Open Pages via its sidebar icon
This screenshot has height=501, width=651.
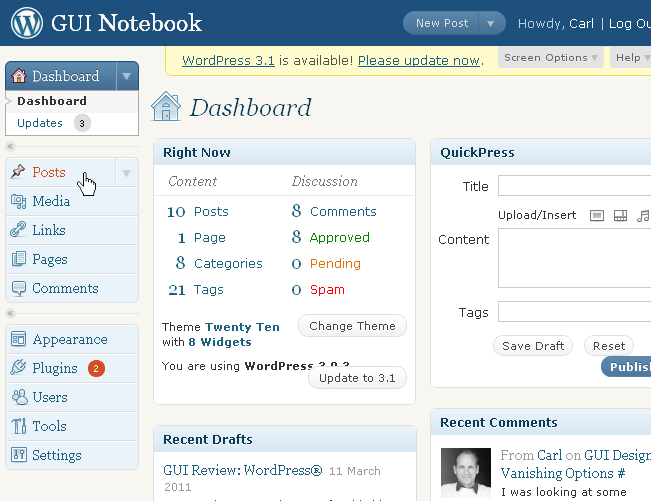[18, 259]
